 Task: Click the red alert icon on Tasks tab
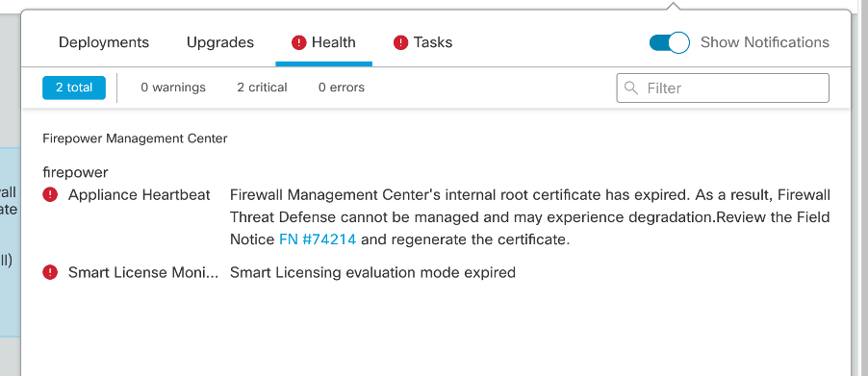(400, 42)
